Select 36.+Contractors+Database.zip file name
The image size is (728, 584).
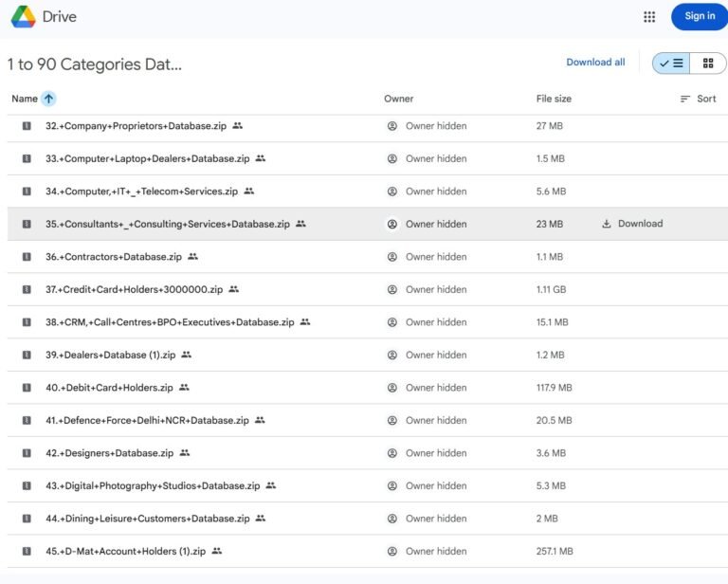(114, 257)
